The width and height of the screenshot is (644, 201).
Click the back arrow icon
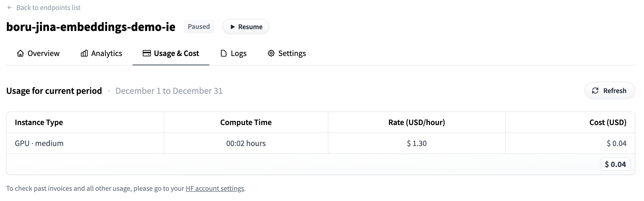[x=10, y=8]
